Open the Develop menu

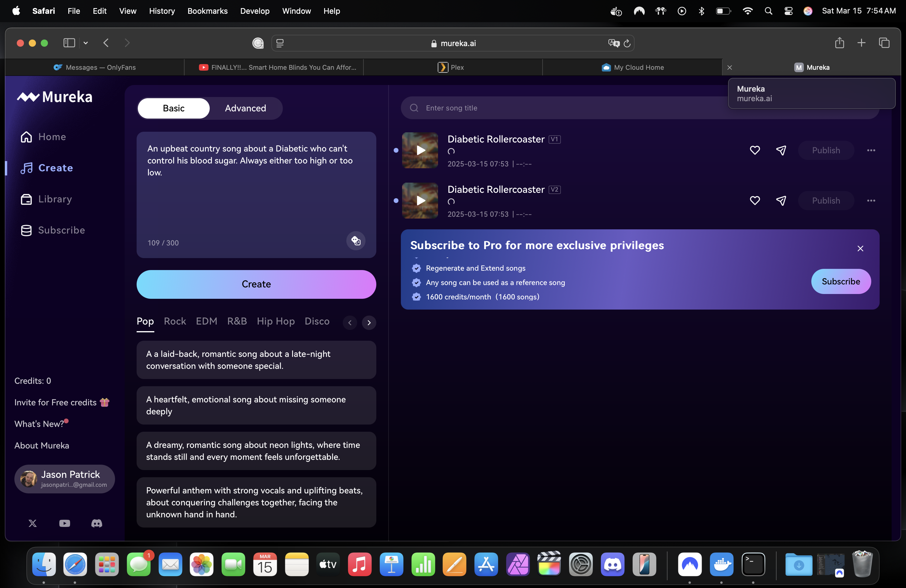pyautogui.click(x=255, y=11)
